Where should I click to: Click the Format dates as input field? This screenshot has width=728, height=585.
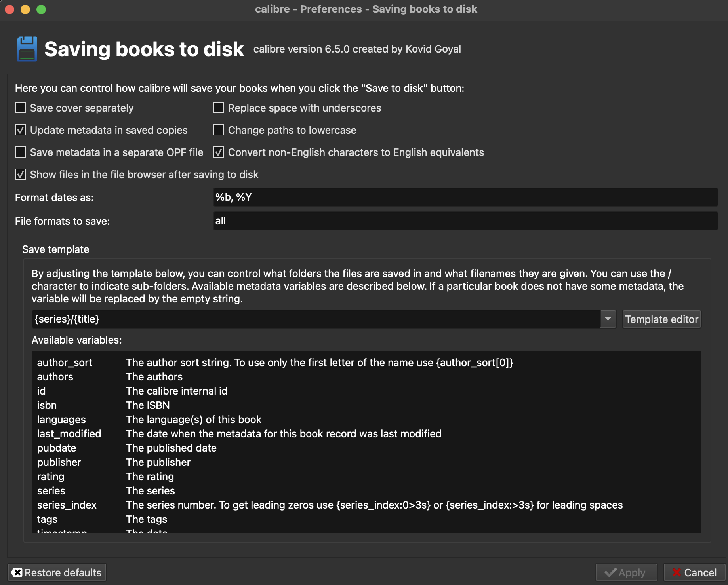(x=465, y=197)
